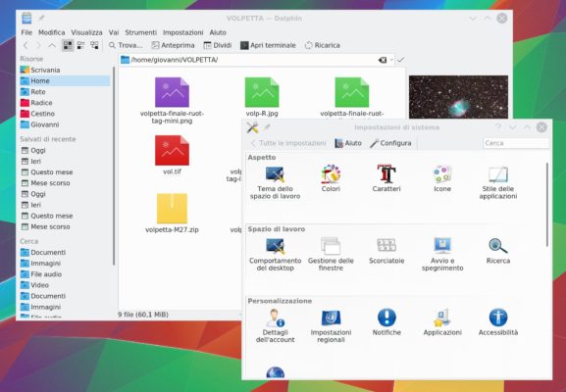Viewport: 566px width, 392px height.
Task: Open Ricerca settings module
Action: click(498, 251)
